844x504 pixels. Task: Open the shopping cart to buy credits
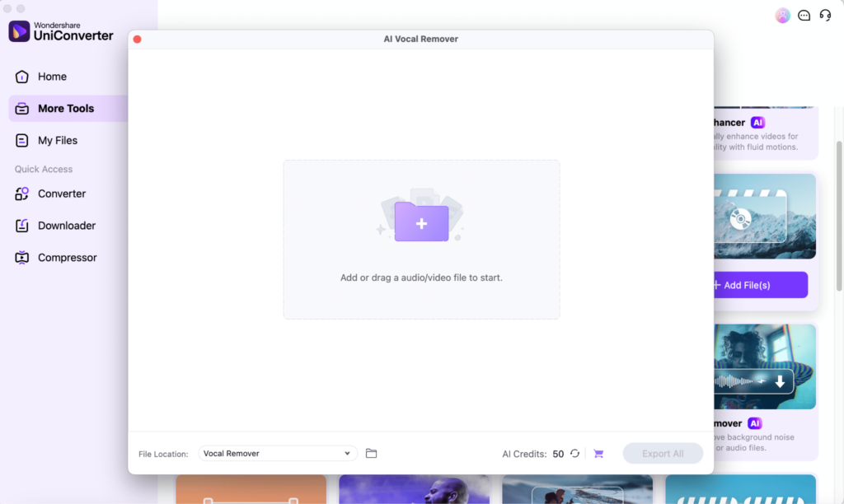coord(598,453)
